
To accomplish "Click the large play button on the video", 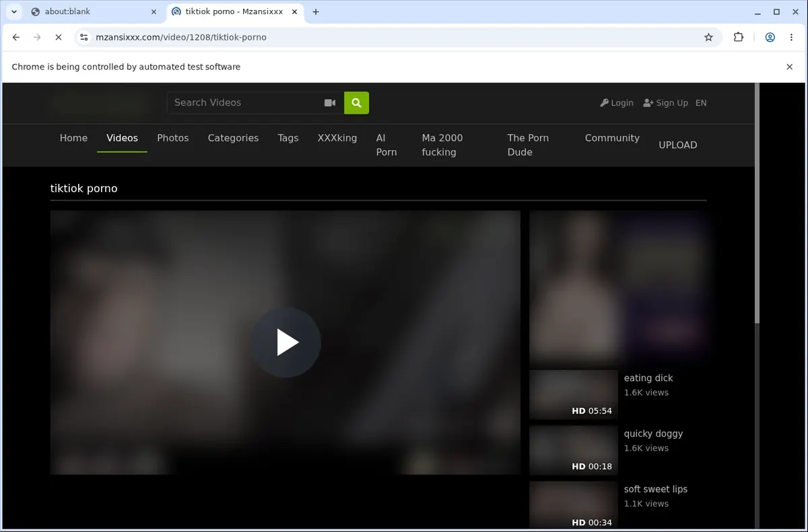I will click(286, 342).
